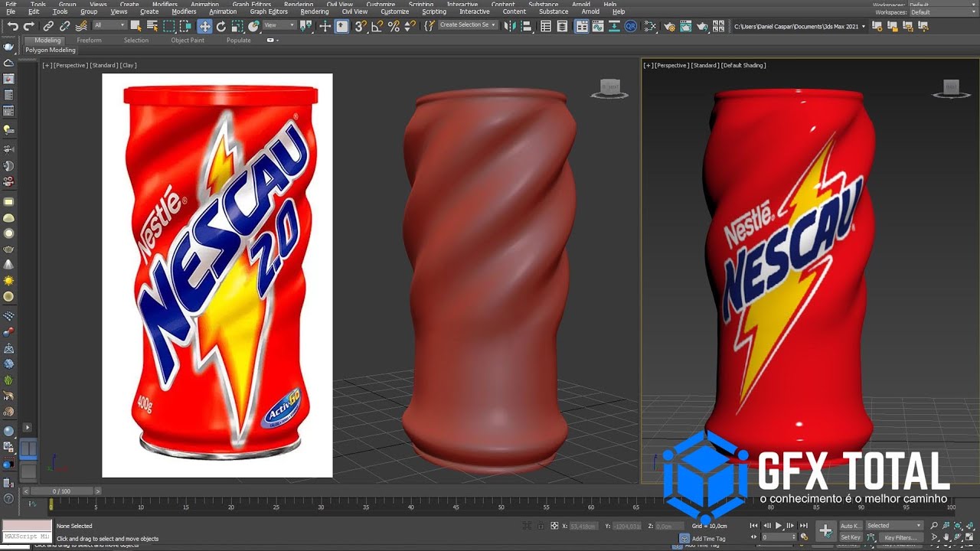Switch to the Freeform ribbon tab
The width and height of the screenshot is (980, 551).
(x=89, y=40)
